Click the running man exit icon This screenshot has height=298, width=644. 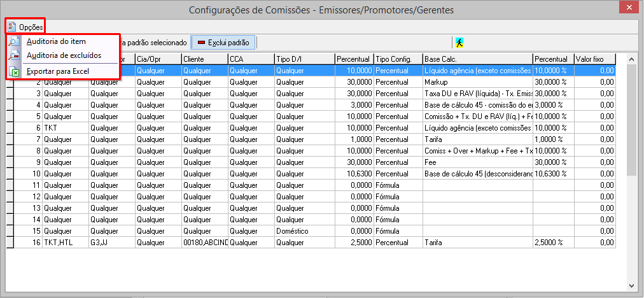[459, 42]
